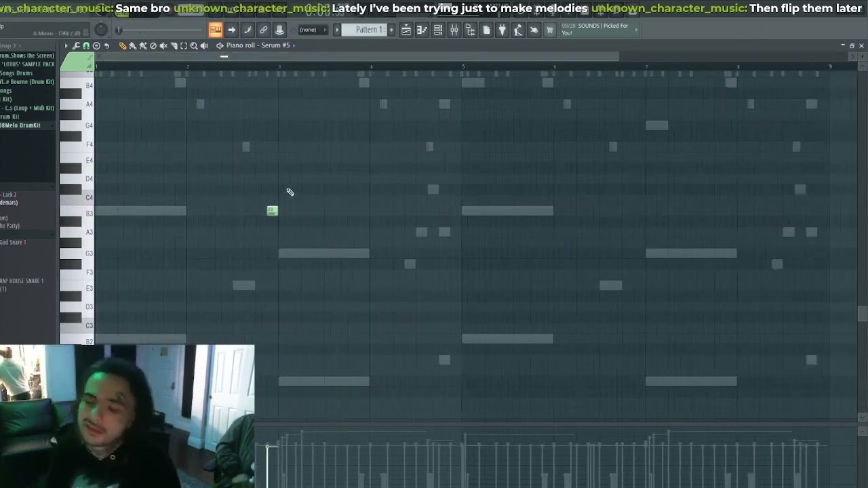Click the G3 piano key
The height and width of the screenshot is (488, 868).
77,253
